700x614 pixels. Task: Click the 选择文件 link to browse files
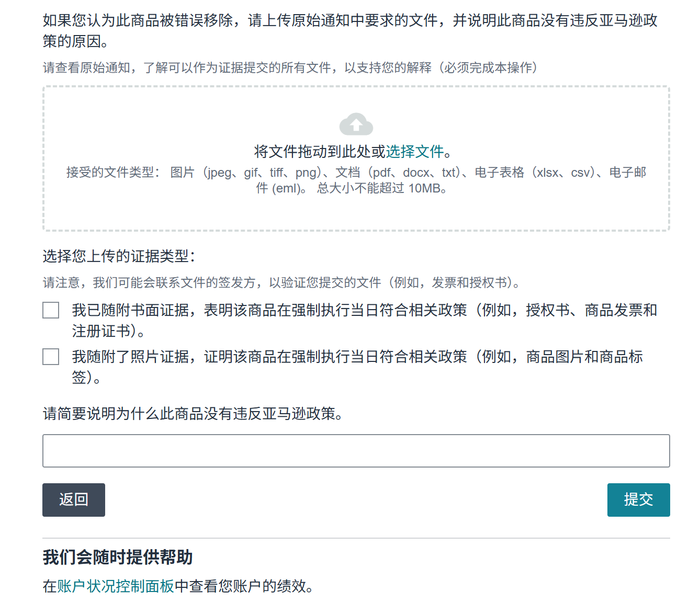click(x=414, y=152)
